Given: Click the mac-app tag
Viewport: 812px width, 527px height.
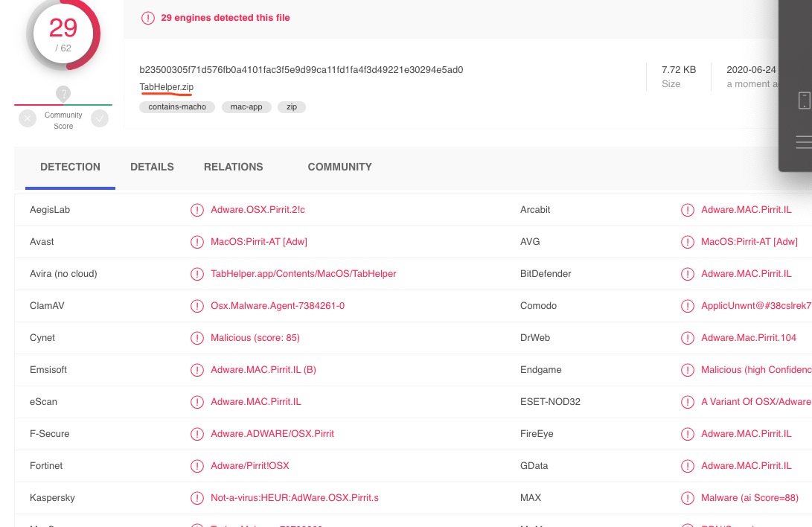Looking at the screenshot, I should (246, 106).
